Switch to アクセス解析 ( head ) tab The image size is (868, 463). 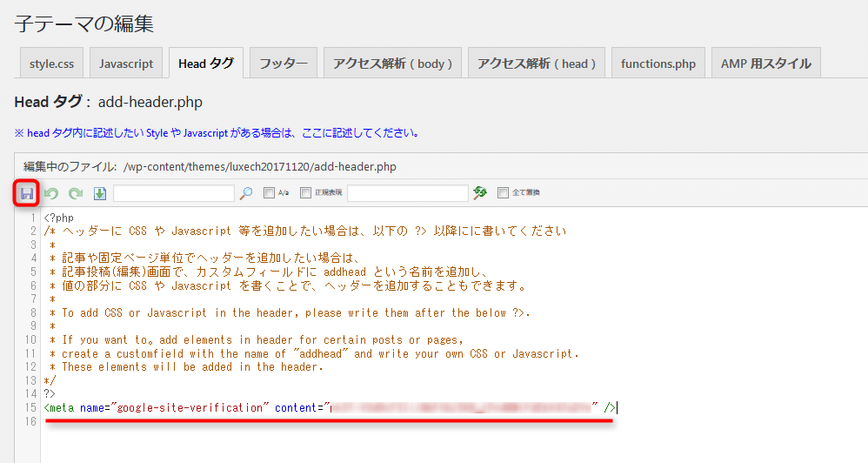(537, 64)
